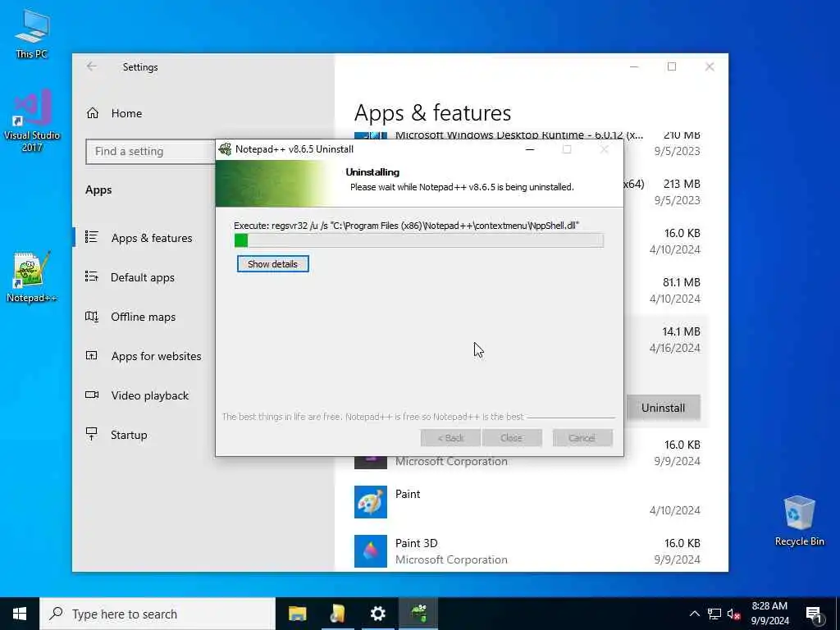Click the Paint app icon
Screen dimensions: 840x630
click(371, 502)
